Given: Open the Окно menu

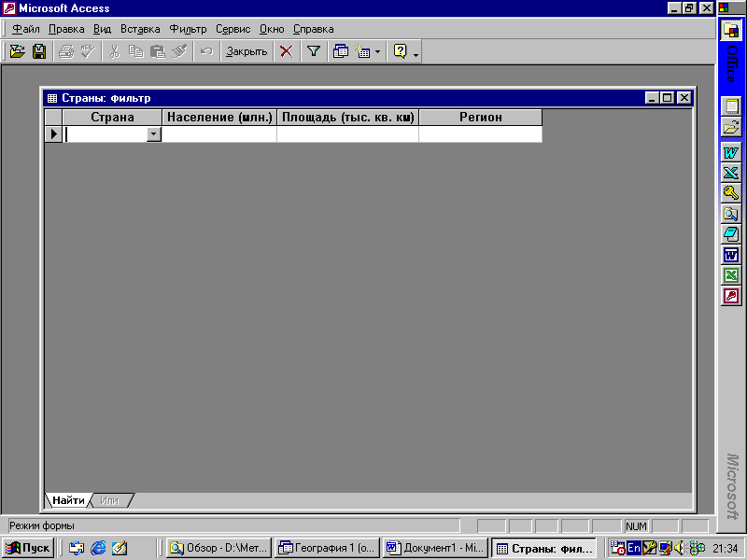Looking at the screenshot, I should 272,29.
